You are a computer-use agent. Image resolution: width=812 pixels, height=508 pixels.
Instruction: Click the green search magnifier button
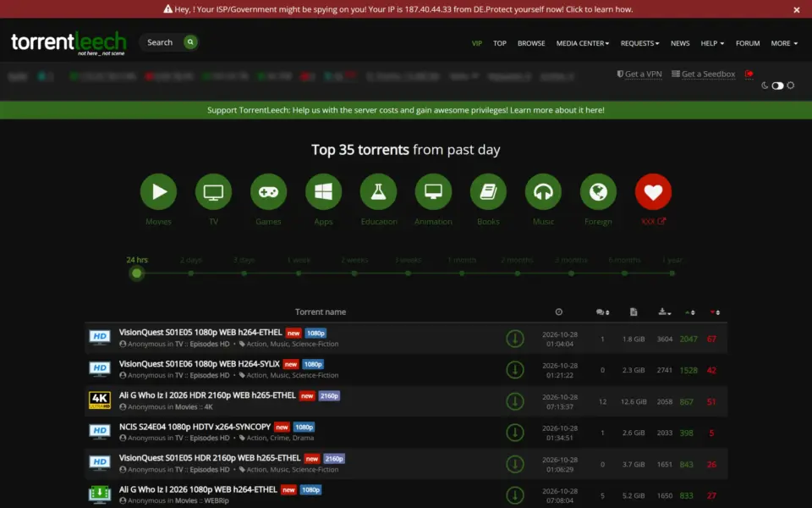(190, 42)
